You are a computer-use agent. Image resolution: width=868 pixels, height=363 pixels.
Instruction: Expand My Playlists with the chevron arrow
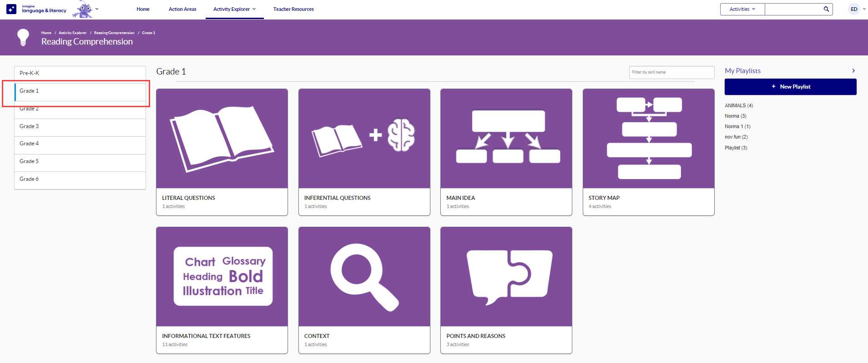[x=853, y=71]
